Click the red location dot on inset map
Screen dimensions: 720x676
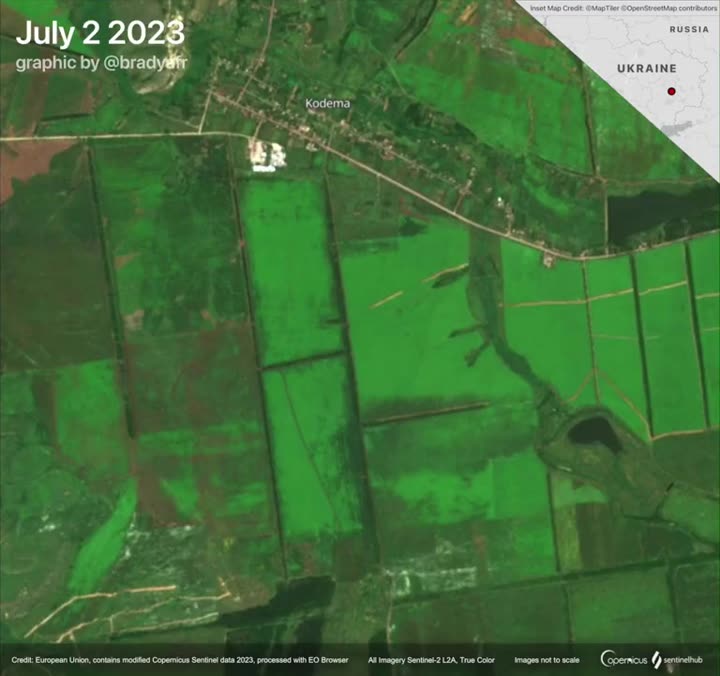point(671,91)
